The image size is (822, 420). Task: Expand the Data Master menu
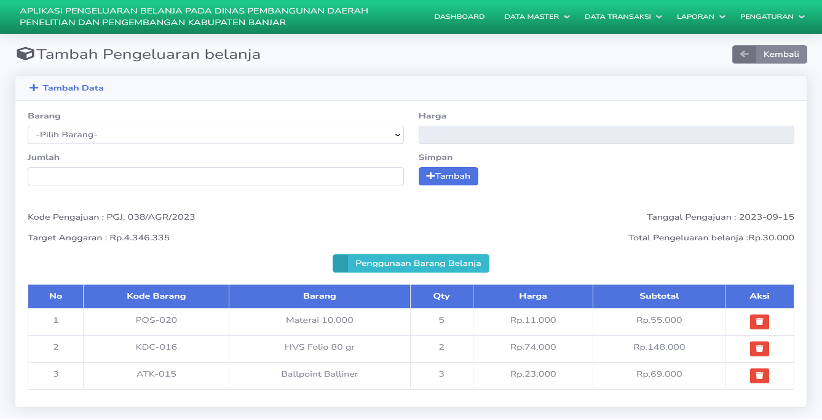pos(537,17)
